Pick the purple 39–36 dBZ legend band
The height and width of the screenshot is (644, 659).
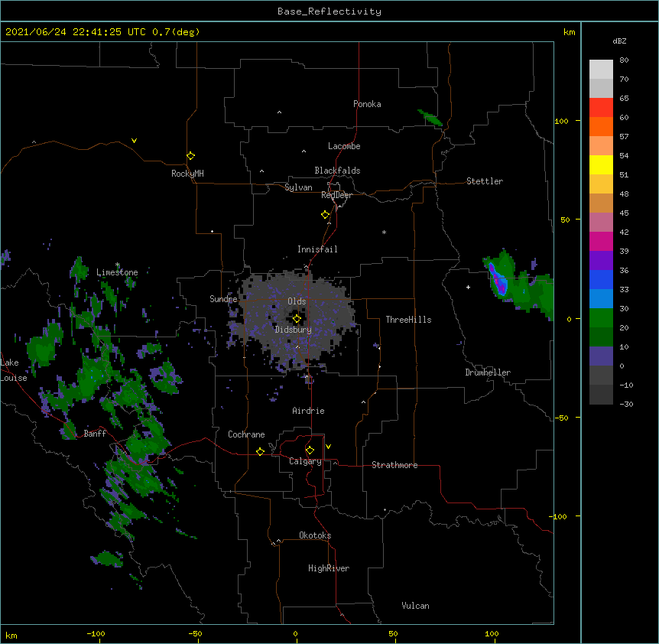click(x=601, y=261)
